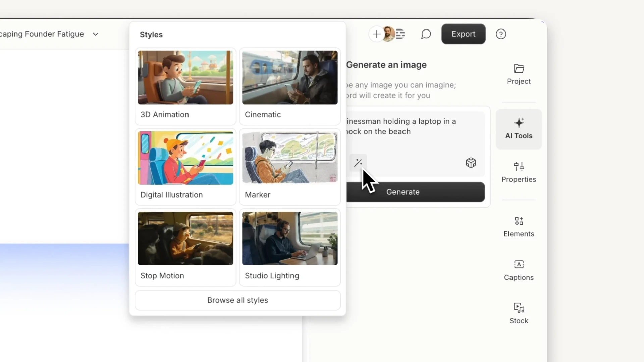Click Browse all styles
Viewport: 644px width, 362px height.
tap(237, 300)
